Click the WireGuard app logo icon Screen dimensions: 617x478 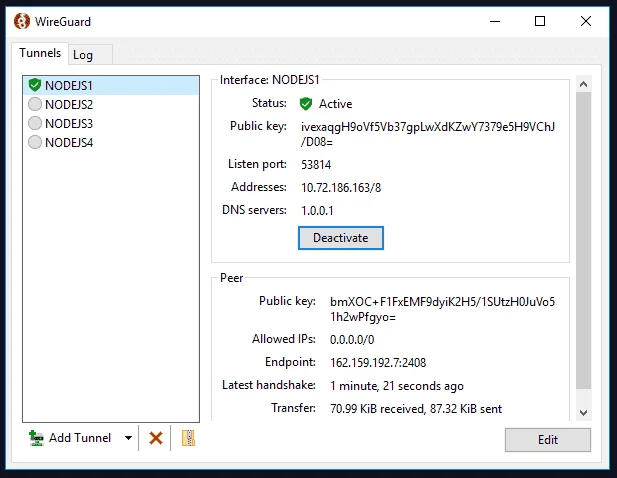22,21
